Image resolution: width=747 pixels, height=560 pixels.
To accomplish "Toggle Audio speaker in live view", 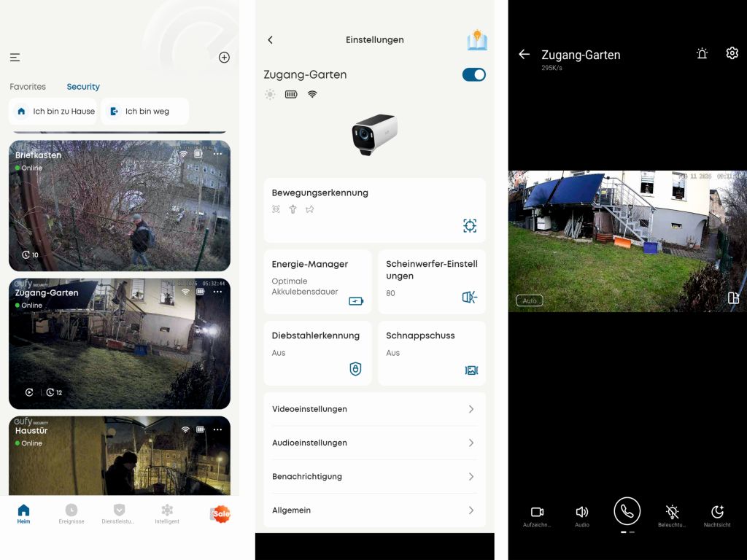I will (581, 513).
